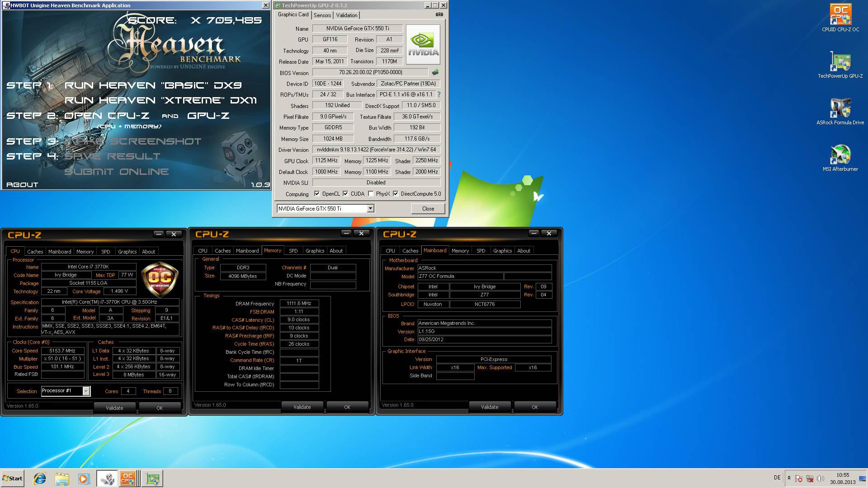Click the Z77 OC Formula model field
Screen dimensions: 868x488
tap(460, 277)
